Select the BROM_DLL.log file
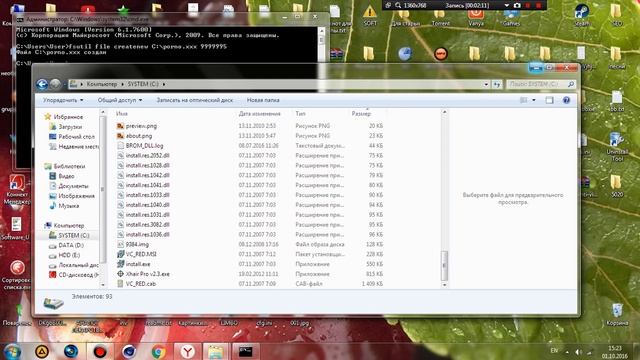Viewport: 640px width, 360px height. click(x=144, y=146)
